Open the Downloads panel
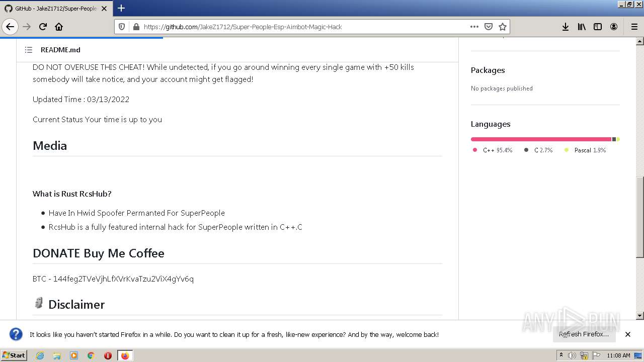This screenshot has width=644, height=362. (566, 27)
